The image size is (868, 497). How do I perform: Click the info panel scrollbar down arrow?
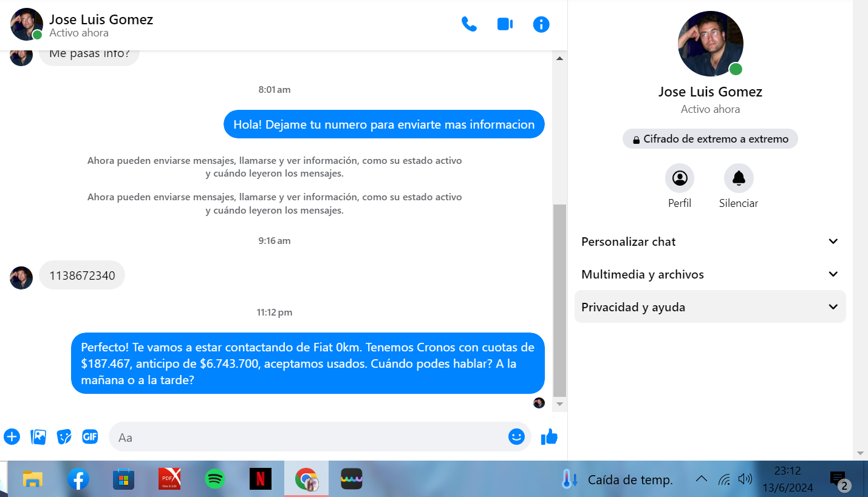tap(860, 453)
